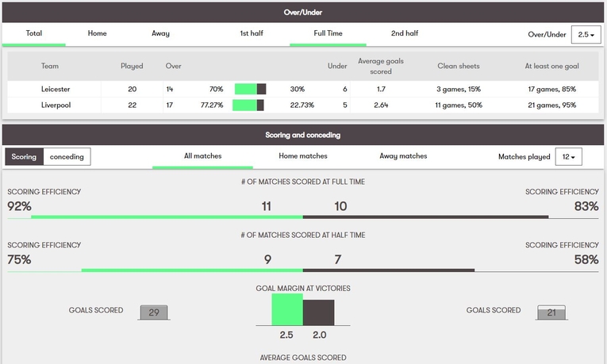Click Liverpool's over/under percentage bar
The width and height of the screenshot is (607, 364).
pos(250,105)
